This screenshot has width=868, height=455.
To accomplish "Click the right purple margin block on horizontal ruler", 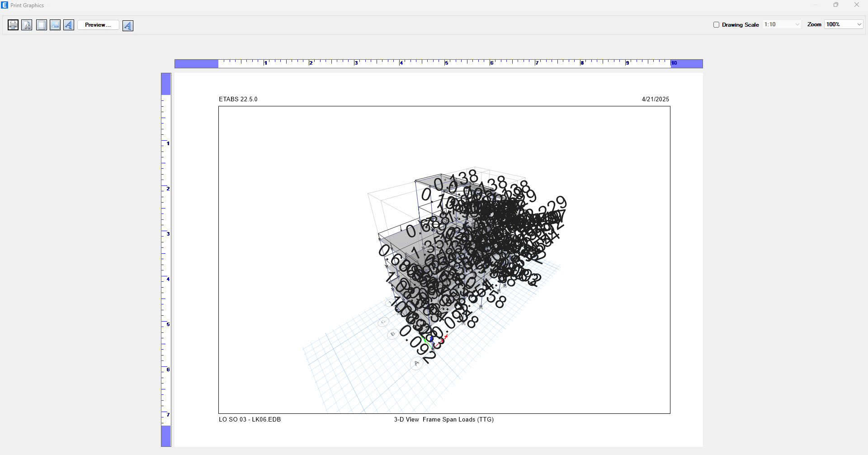I will coord(687,64).
